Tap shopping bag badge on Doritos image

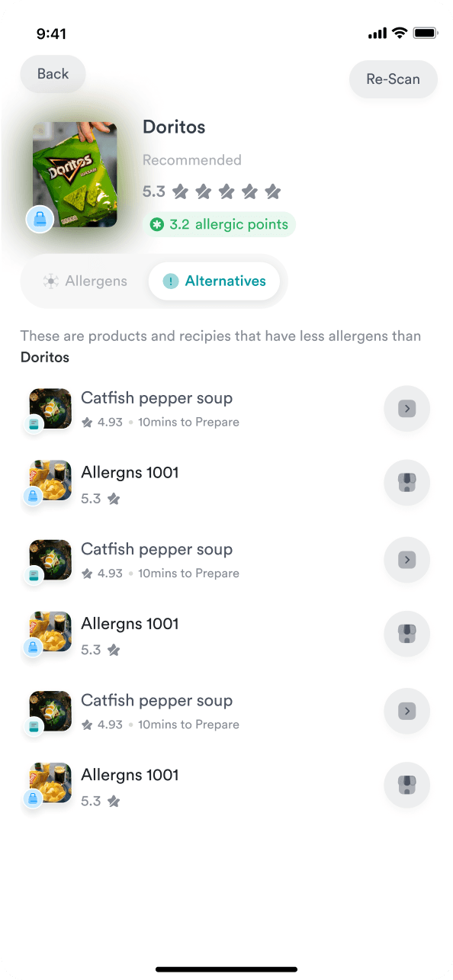40,219
